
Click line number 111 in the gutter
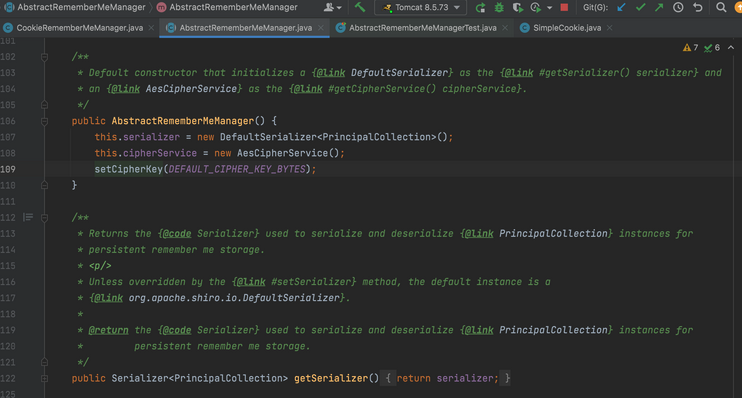(8, 202)
